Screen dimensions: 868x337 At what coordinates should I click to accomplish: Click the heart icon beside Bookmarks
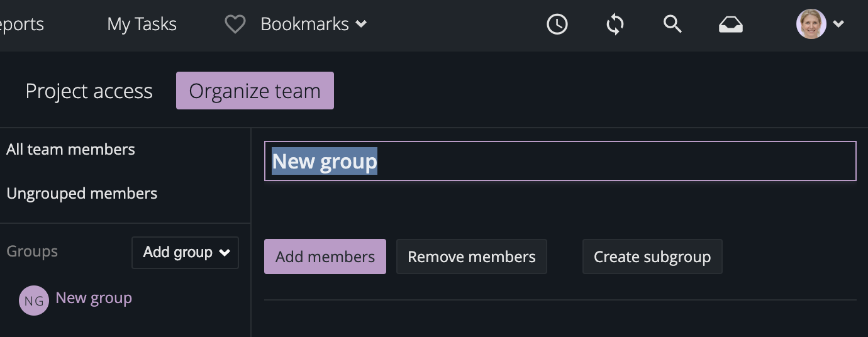(235, 25)
